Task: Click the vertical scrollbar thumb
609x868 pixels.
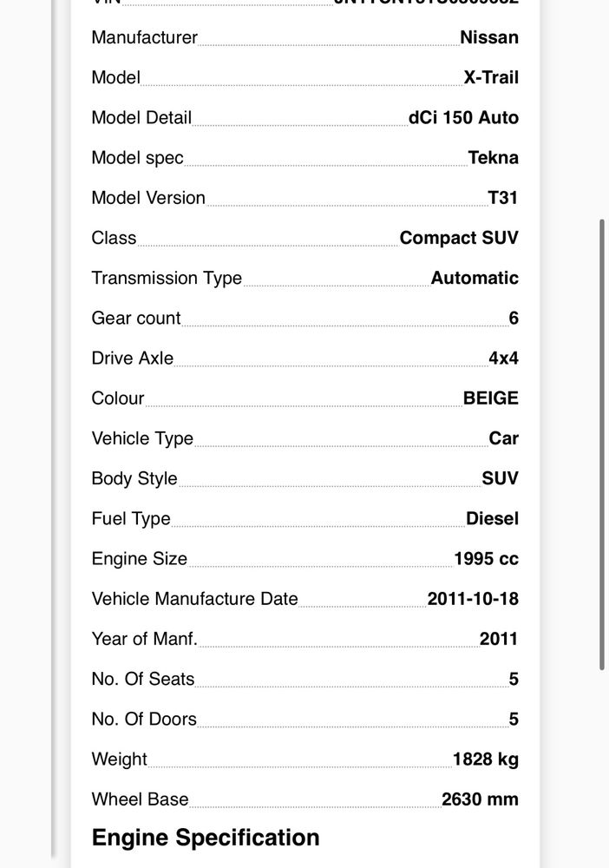Action: pyautogui.click(x=602, y=444)
